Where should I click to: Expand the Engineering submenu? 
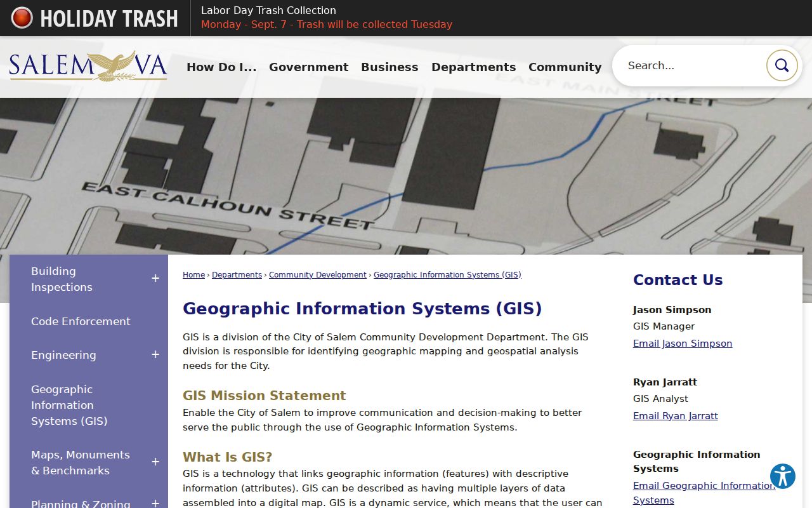coord(155,355)
